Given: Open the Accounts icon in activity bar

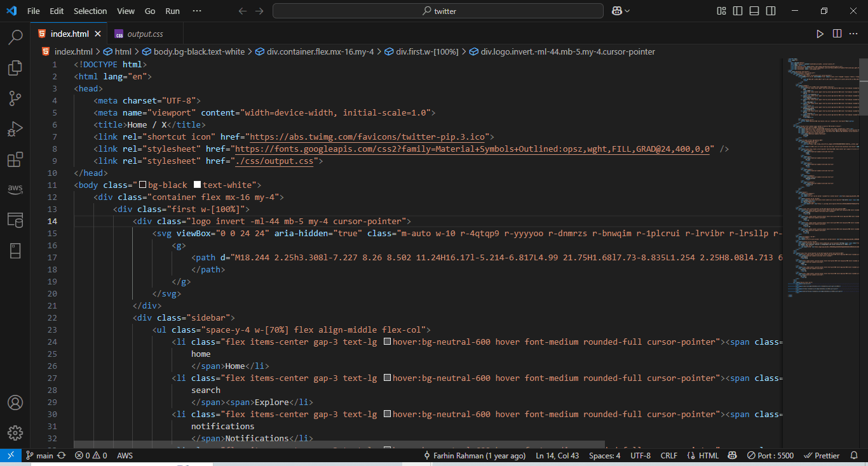Looking at the screenshot, I should tap(15, 403).
